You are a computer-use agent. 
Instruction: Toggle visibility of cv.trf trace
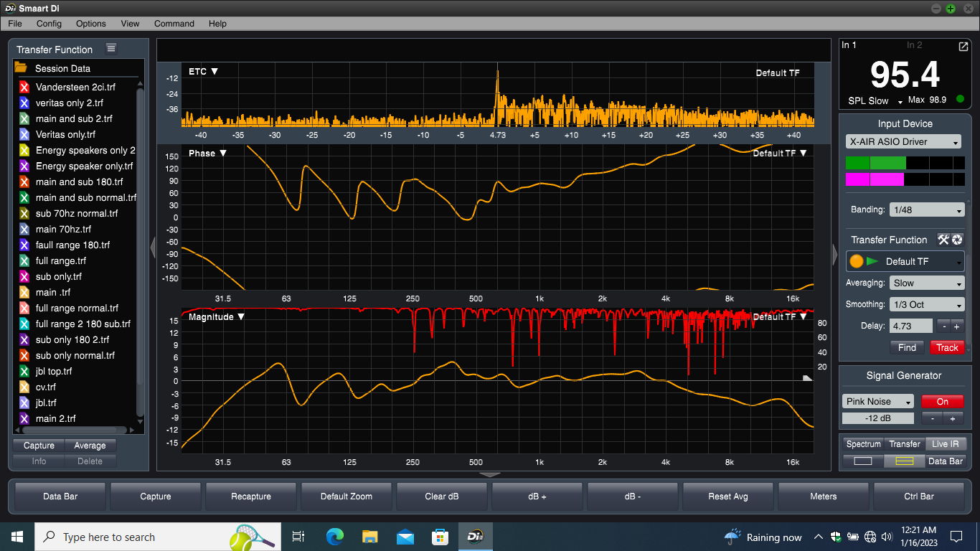(x=24, y=387)
